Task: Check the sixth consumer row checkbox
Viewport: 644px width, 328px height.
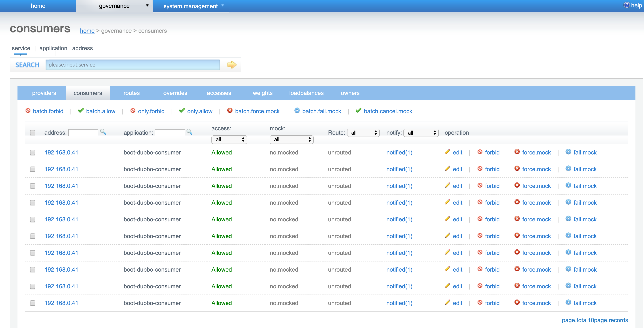Action: (32, 236)
